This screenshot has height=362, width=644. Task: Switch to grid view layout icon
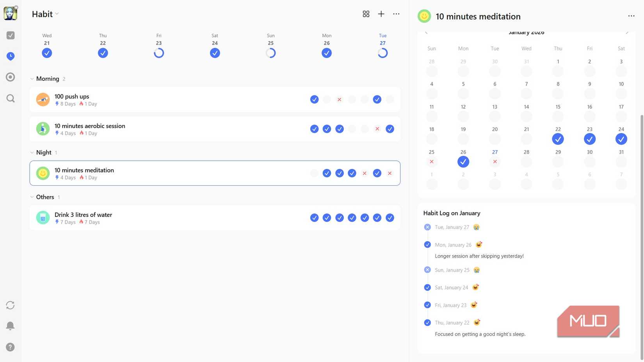366,14
